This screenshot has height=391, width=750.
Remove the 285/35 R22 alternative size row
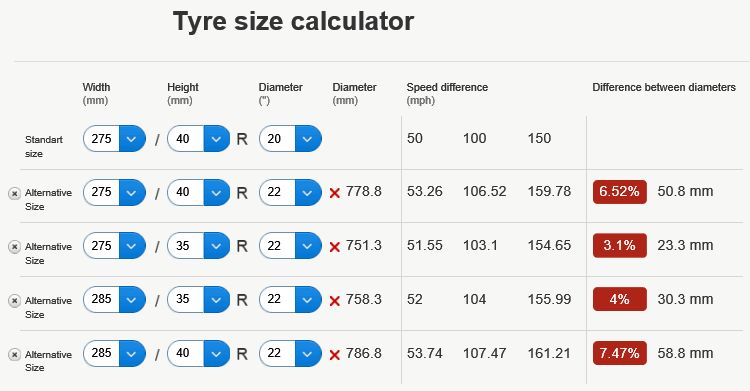[14, 301]
